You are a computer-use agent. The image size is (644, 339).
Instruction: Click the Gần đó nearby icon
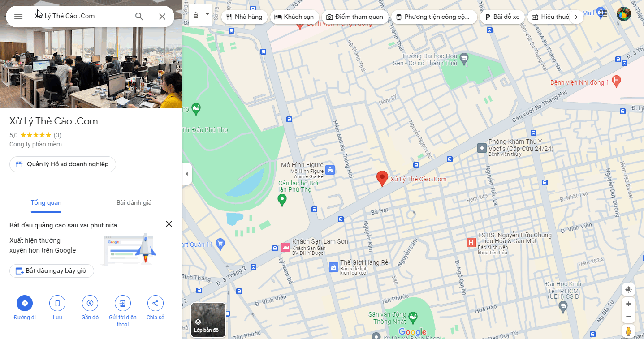(90, 303)
